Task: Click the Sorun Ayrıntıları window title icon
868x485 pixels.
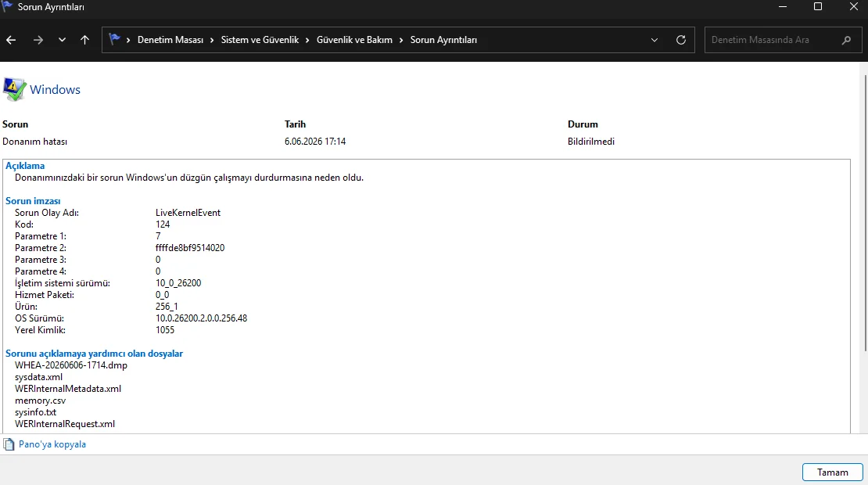Action: pyautogui.click(x=6, y=6)
